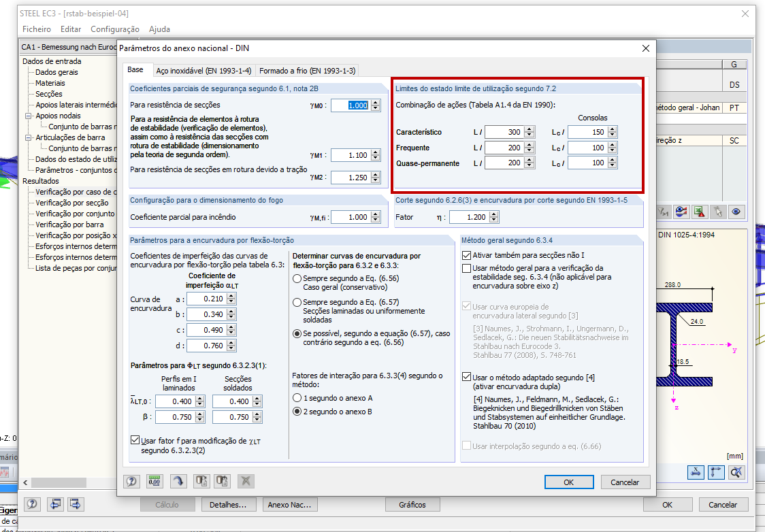This screenshot has height=532, width=765.
Task: Select 'Dados gerais' in navigator tree
Action: (56, 72)
